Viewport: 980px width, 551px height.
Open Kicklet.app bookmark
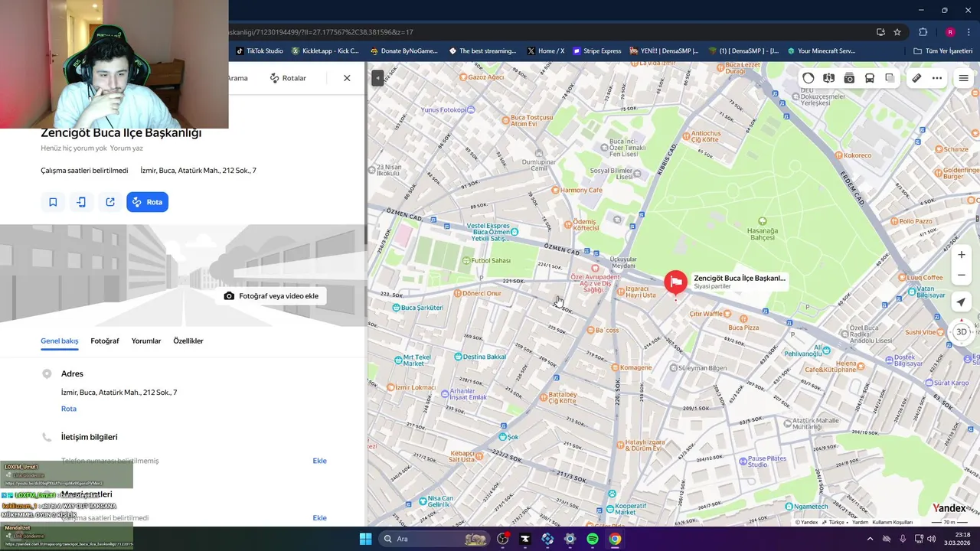325,51
